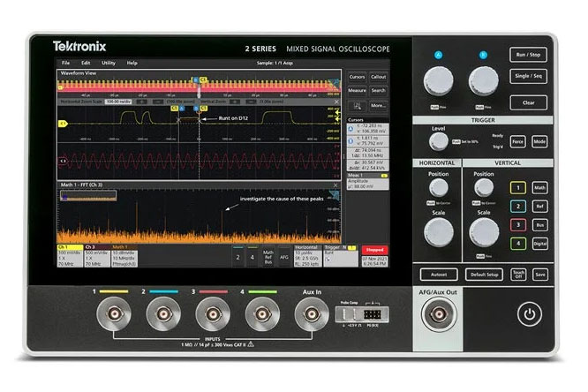Open the Help menu
The width and height of the screenshot is (588, 392).
click(x=132, y=63)
